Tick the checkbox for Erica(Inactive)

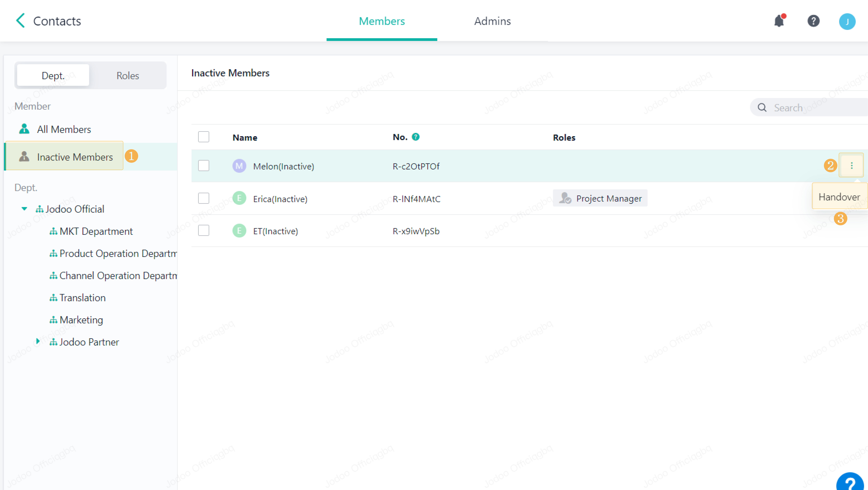(204, 198)
